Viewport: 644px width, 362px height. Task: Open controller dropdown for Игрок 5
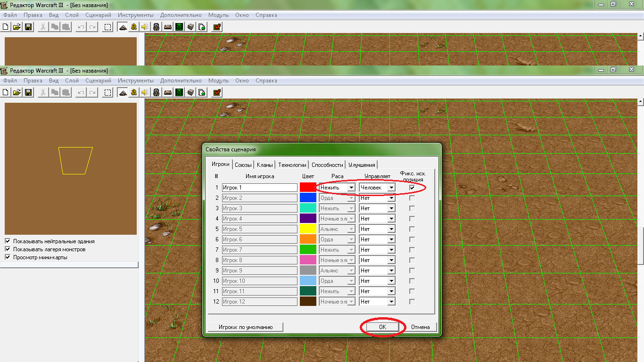tap(377, 229)
